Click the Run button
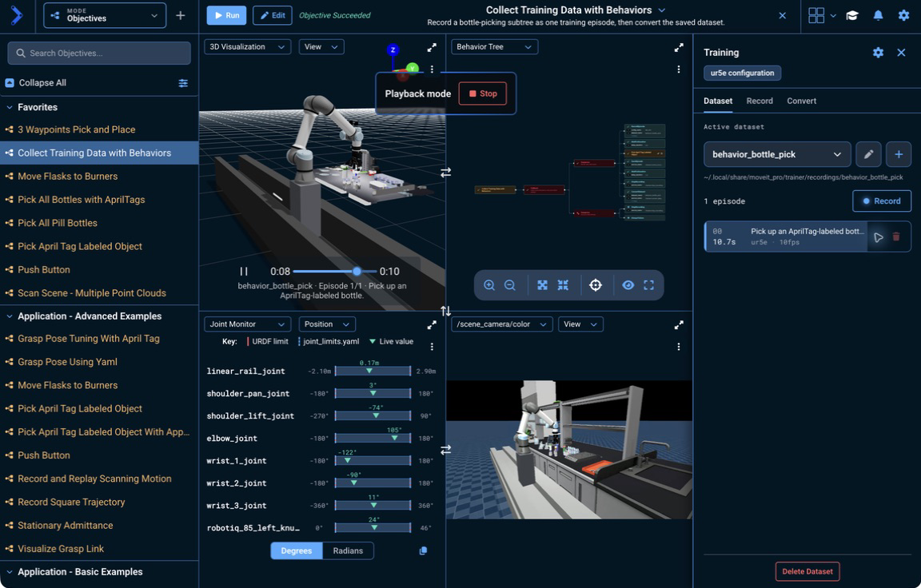Viewport: 921px width, 588px height. click(x=226, y=15)
